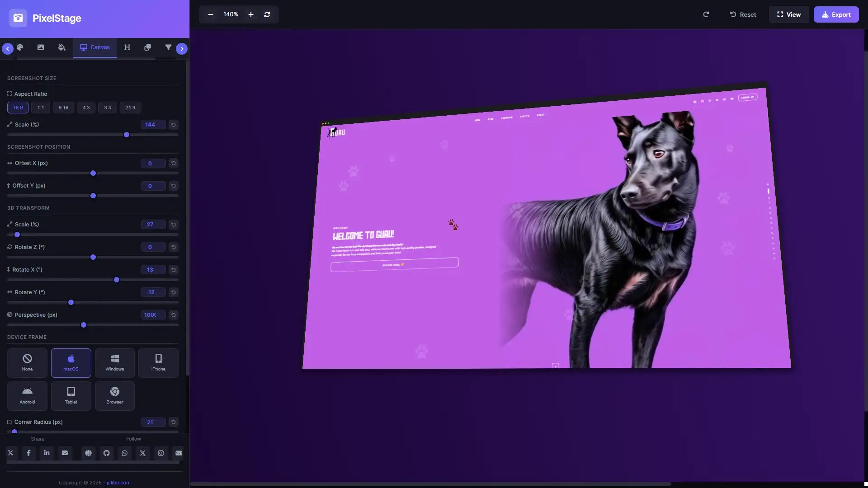Click the zoom refresh icon beside 140%
Viewport: 868px width, 488px height.
pos(267,14)
